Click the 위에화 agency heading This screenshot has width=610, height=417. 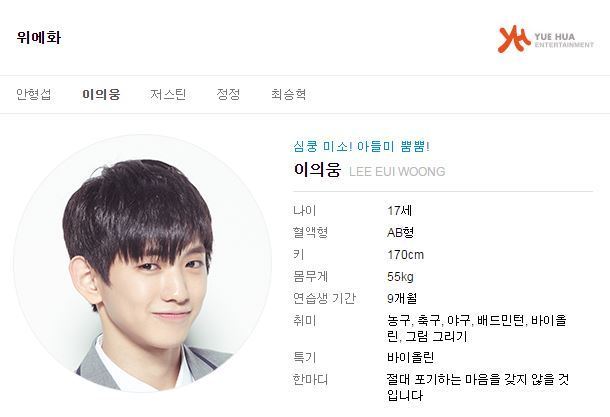pyautogui.click(x=39, y=37)
